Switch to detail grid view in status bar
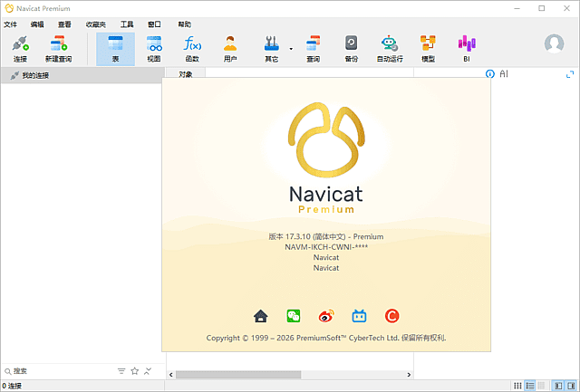This screenshot has height=392, width=580. pyautogui.click(x=541, y=386)
